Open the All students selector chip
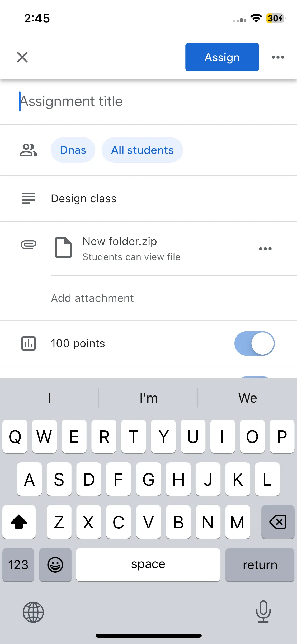Screen dimensions: 297x644 (x=142, y=150)
